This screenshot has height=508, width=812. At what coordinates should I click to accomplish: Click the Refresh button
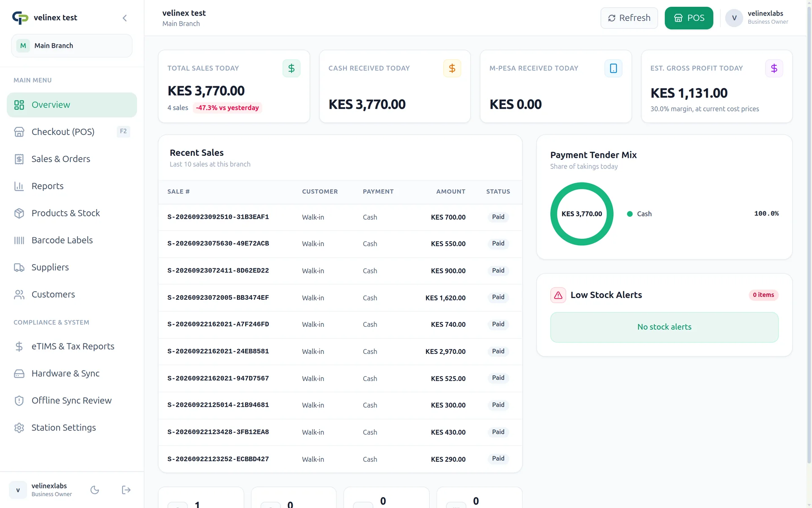point(629,18)
